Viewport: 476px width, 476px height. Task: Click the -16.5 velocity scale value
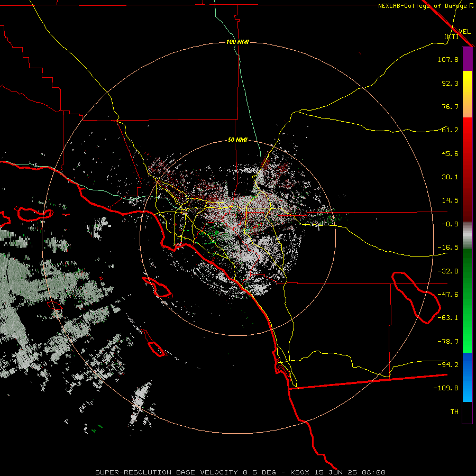448,248
